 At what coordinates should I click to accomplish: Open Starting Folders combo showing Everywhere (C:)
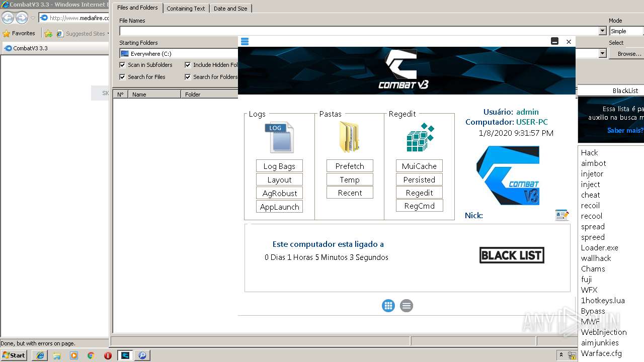coord(179,54)
